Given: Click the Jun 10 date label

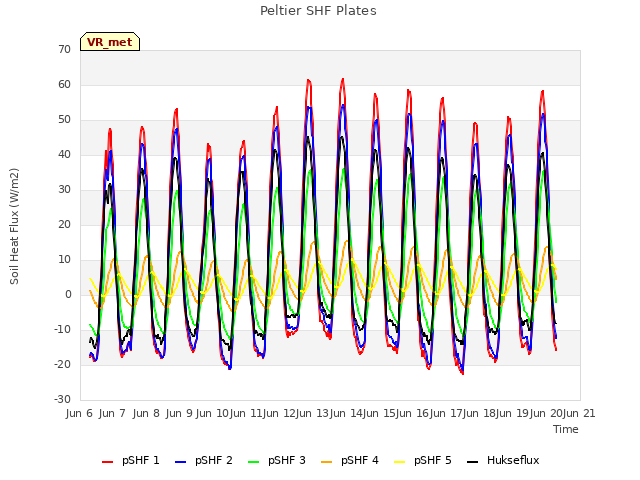Looking at the screenshot, I should click(x=212, y=413).
